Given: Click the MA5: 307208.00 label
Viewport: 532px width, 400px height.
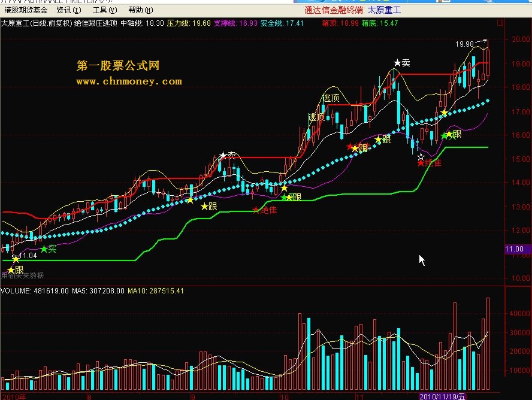Looking at the screenshot, I should pos(98,291).
